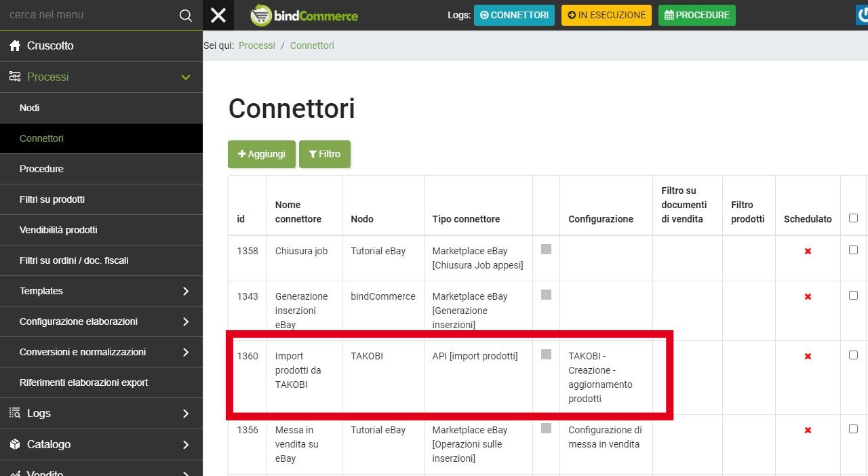
Task: Click the search magnifier icon in menu
Action: (x=185, y=16)
